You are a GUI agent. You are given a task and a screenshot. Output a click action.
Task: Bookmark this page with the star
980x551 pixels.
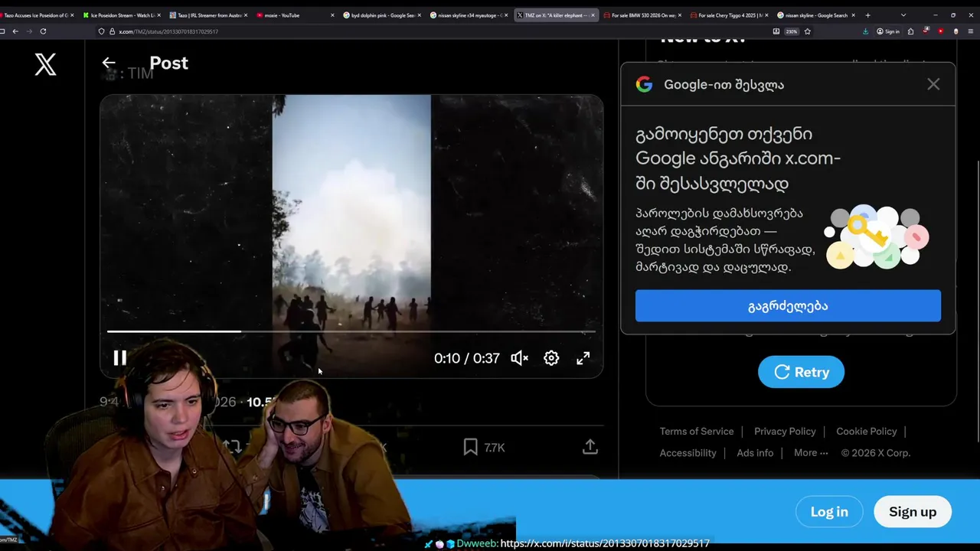point(807,31)
